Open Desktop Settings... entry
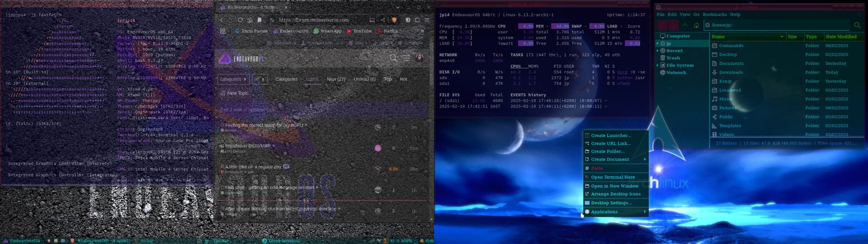The height and width of the screenshot is (244, 868). pos(616,203)
